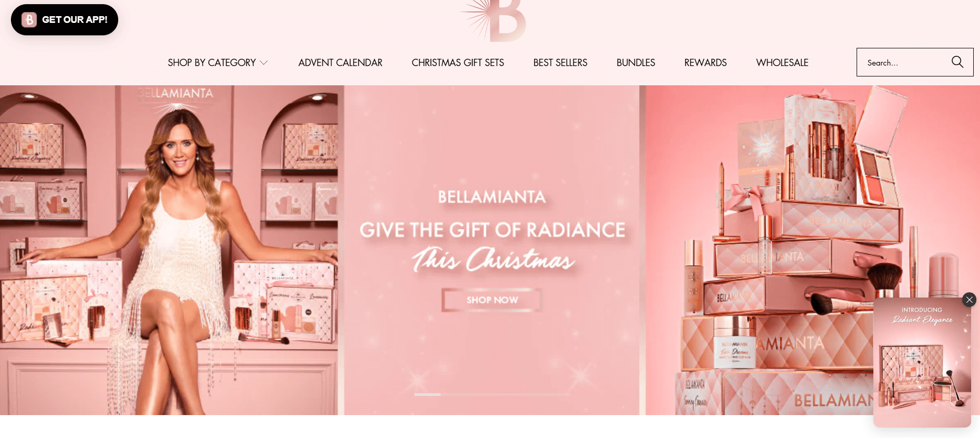Open Christmas Gift Sets
This screenshot has height=438, width=980.
pos(458,62)
